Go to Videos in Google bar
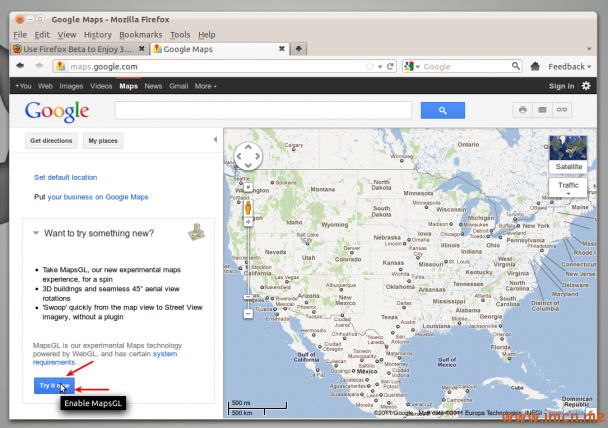Image resolution: width=608 pixels, height=428 pixels. click(x=101, y=86)
